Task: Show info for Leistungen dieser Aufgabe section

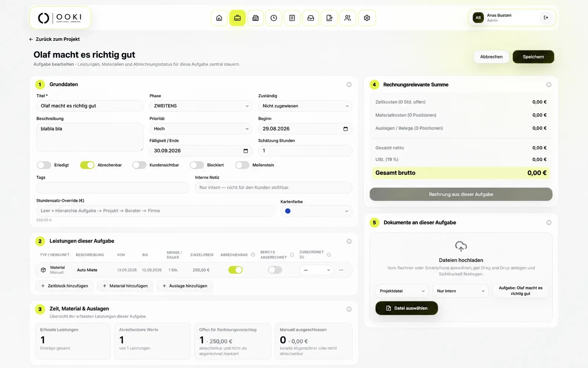Action: click(349, 241)
